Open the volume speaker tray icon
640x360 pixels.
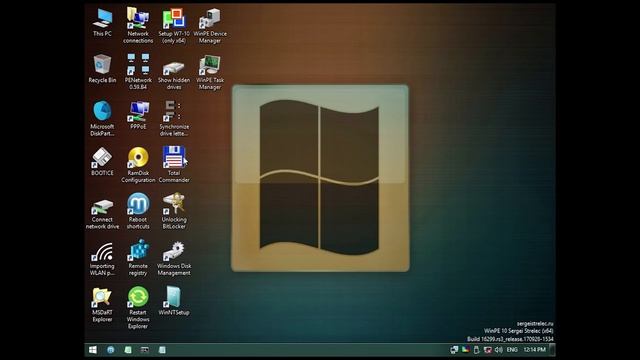(499, 350)
